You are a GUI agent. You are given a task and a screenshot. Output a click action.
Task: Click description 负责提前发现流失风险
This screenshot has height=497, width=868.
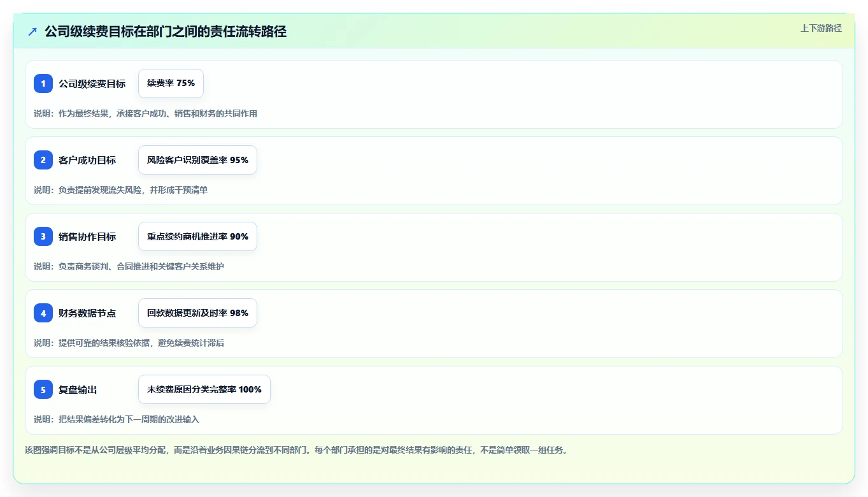pos(120,190)
